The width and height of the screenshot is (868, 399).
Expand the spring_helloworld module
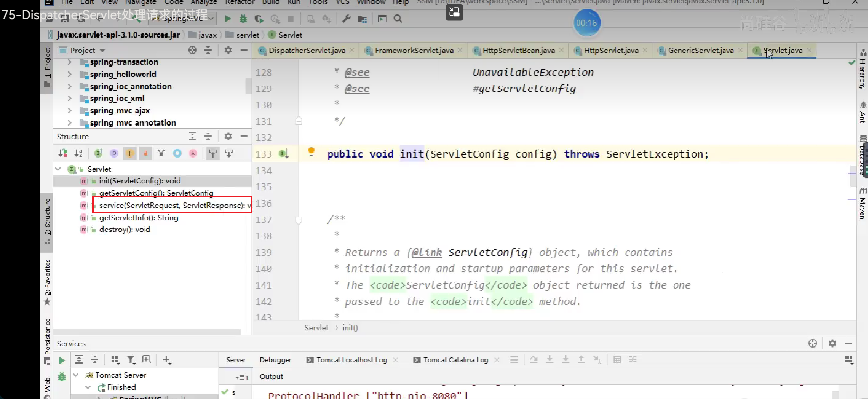pyautogui.click(x=69, y=74)
